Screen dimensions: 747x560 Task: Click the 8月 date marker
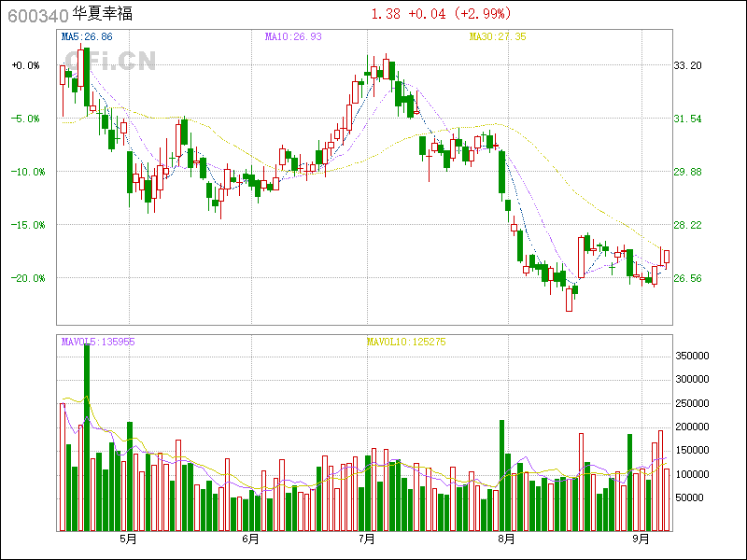coord(507,539)
